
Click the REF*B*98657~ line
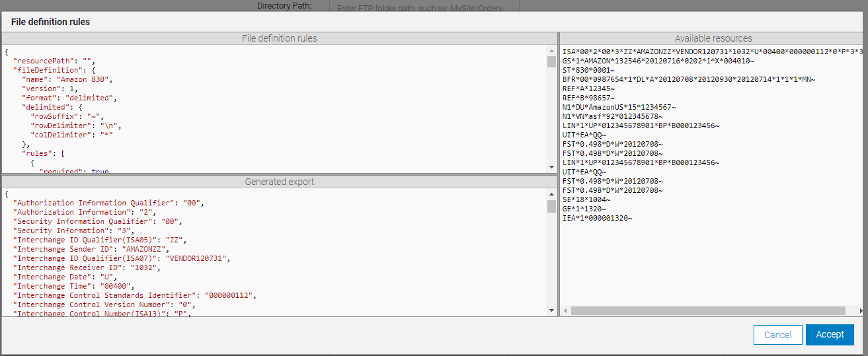(x=589, y=98)
